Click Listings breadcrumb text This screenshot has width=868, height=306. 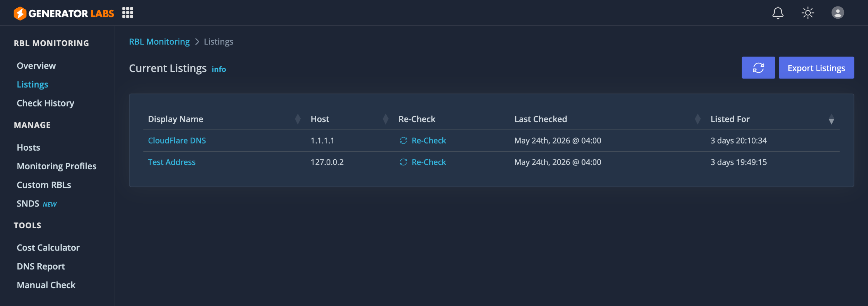point(219,42)
